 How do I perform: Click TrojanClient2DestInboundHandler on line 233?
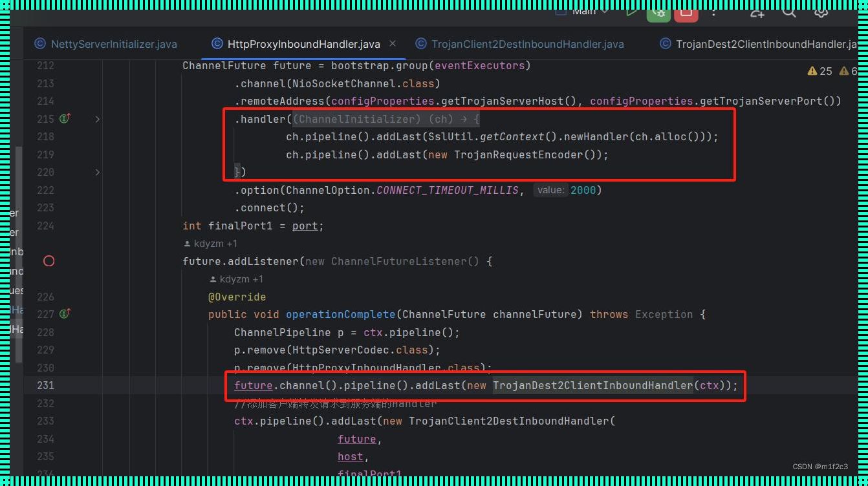(508, 421)
